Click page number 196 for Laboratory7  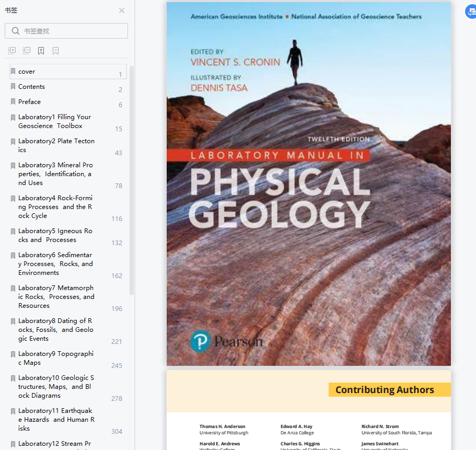(117, 309)
